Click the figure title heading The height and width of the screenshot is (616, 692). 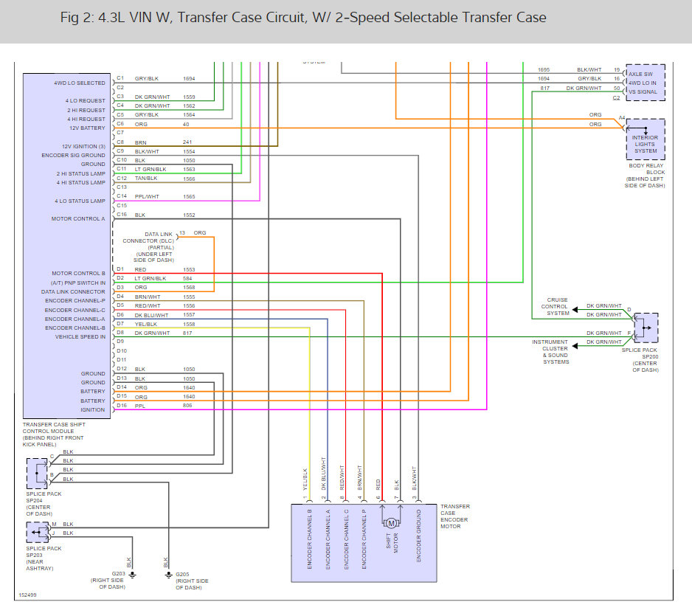[x=303, y=17]
